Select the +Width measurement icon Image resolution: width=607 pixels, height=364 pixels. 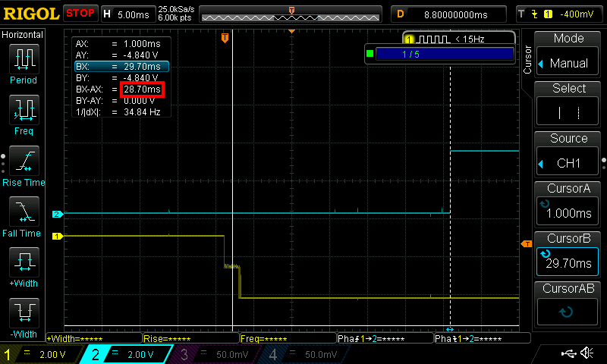point(24,262)
